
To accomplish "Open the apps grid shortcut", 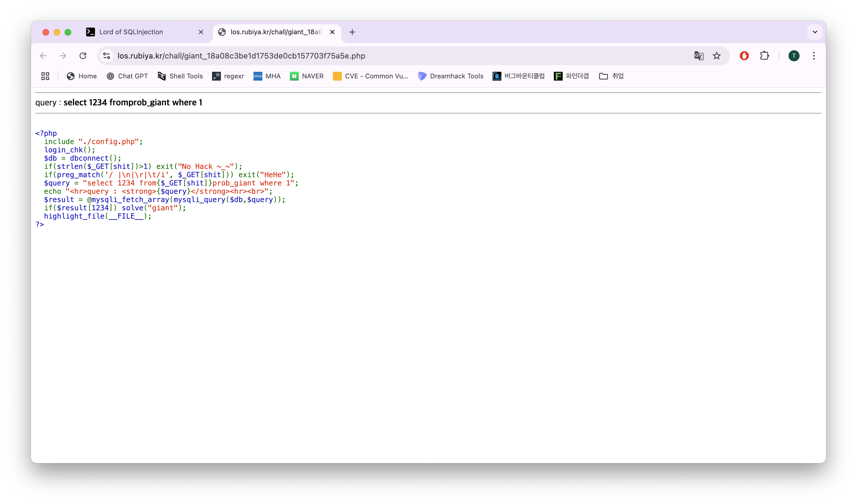I will [x=45, y=76].
